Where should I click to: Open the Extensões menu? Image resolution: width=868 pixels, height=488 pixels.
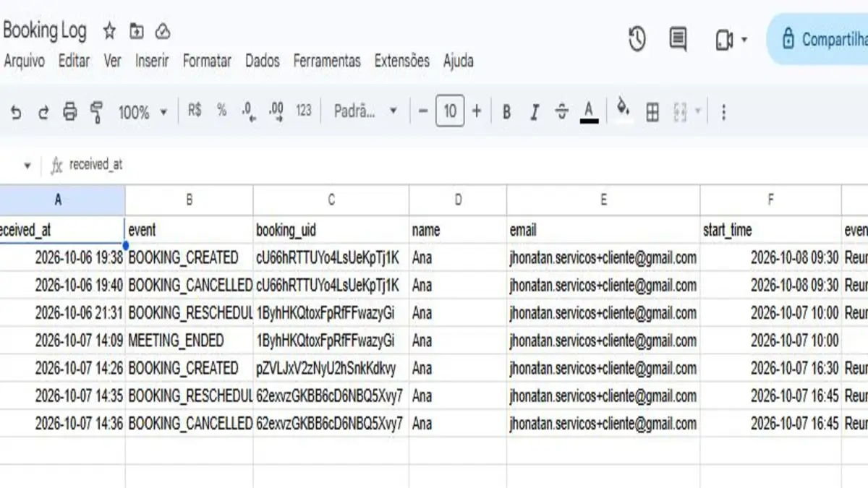tap(401, 61)
